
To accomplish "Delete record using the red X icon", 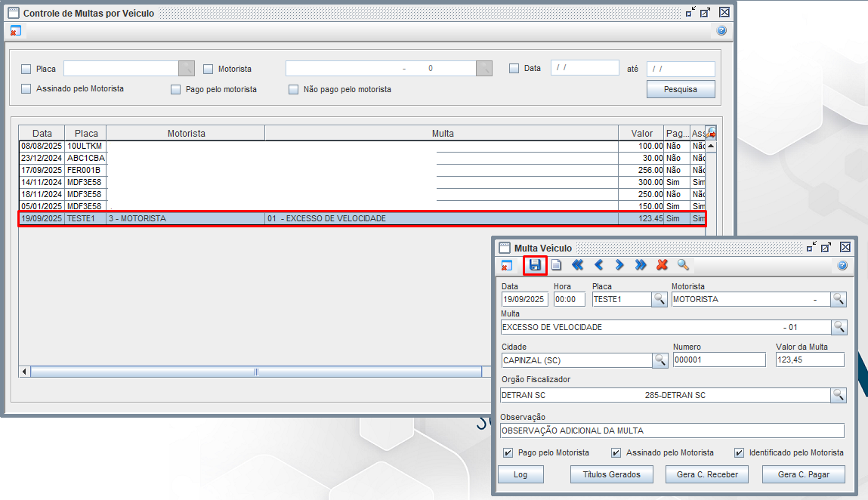I will pos(663,265).
